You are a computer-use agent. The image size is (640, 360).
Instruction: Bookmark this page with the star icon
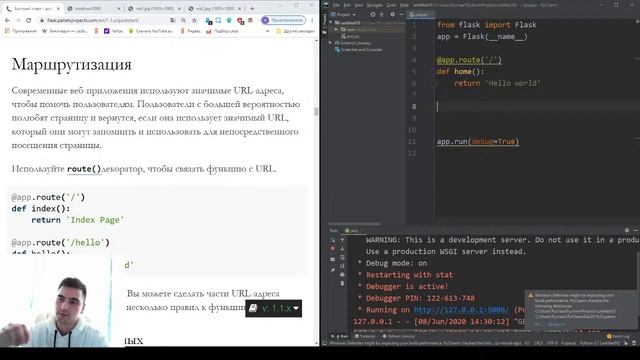[x=194, y=20]
